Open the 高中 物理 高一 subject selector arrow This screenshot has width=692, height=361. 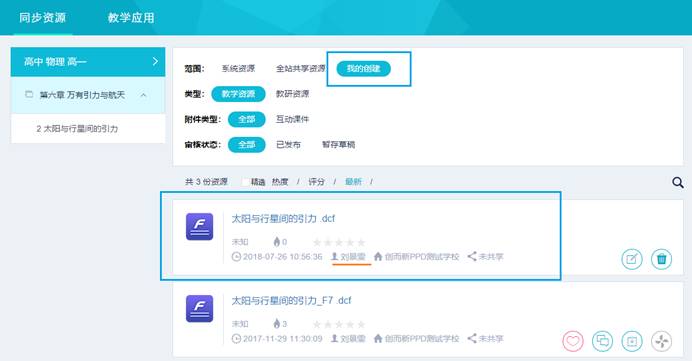click(x=155, y=61)
